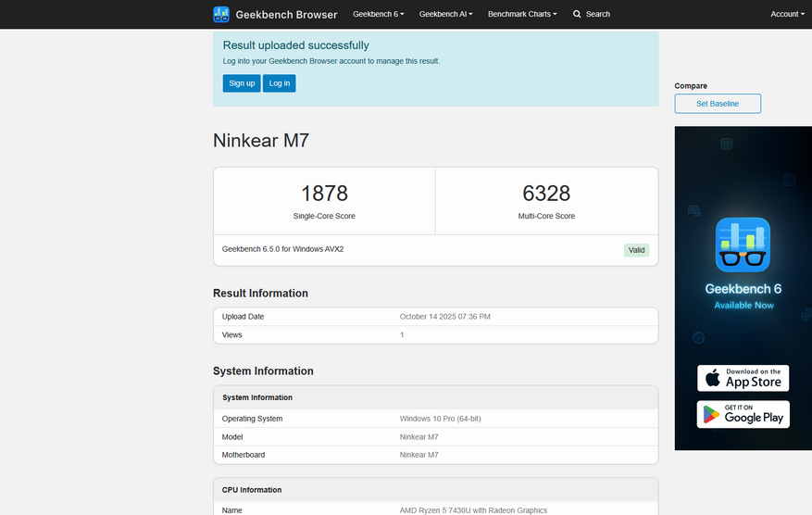Click the Geekbench Browser logo icon
Image resolution: width=812 pixels, height=515 pixels.
[x=221, y=14]
